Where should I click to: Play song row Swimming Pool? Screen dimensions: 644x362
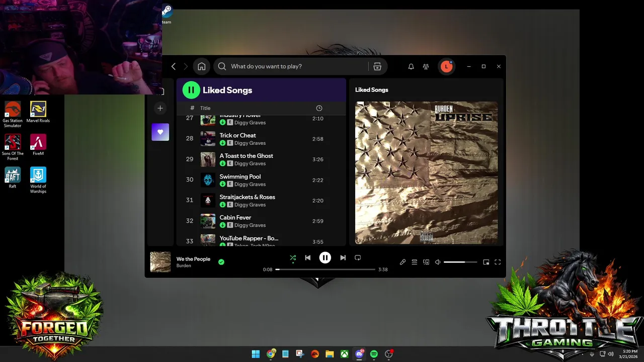point(261,180)
